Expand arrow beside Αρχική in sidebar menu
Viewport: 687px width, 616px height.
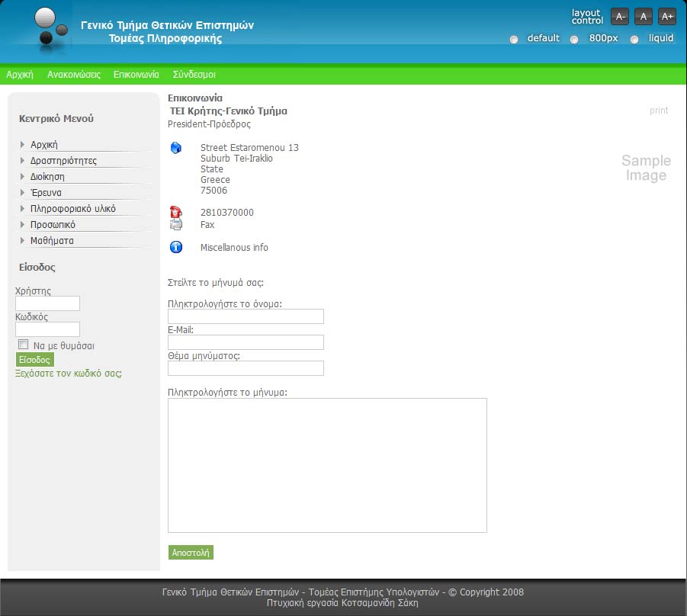pos(22,144)
